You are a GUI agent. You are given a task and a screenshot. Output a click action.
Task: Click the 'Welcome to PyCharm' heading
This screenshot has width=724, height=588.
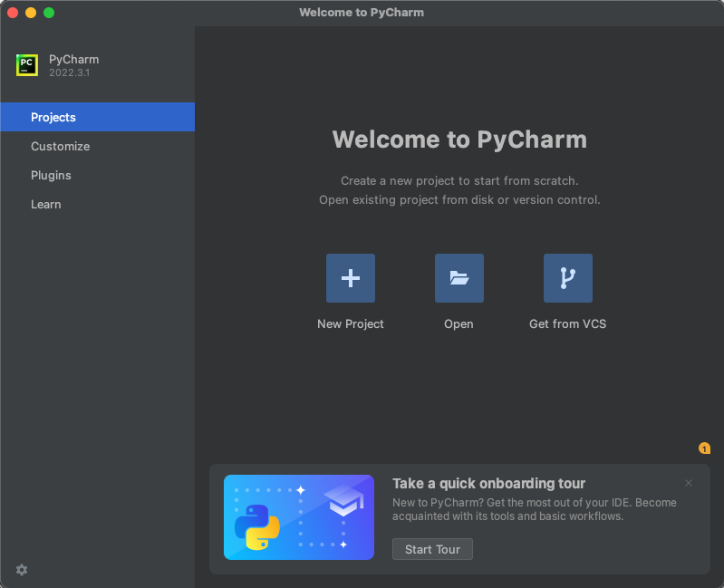pos(459,140)
